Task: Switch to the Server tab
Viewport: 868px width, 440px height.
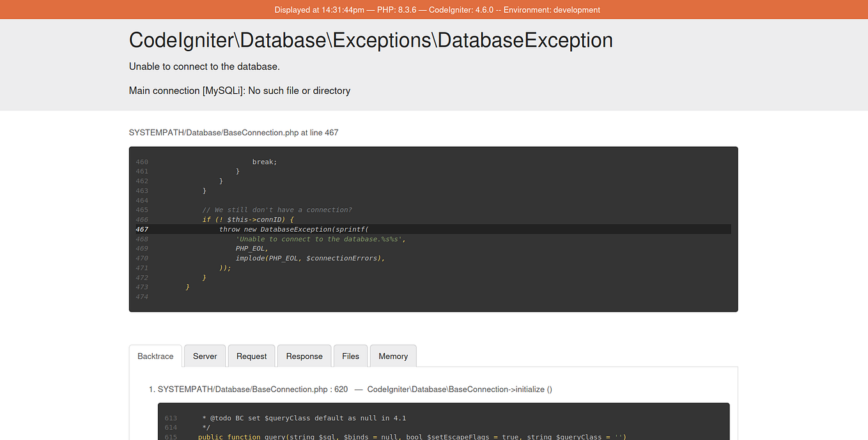Action: [x=205, y=356]
